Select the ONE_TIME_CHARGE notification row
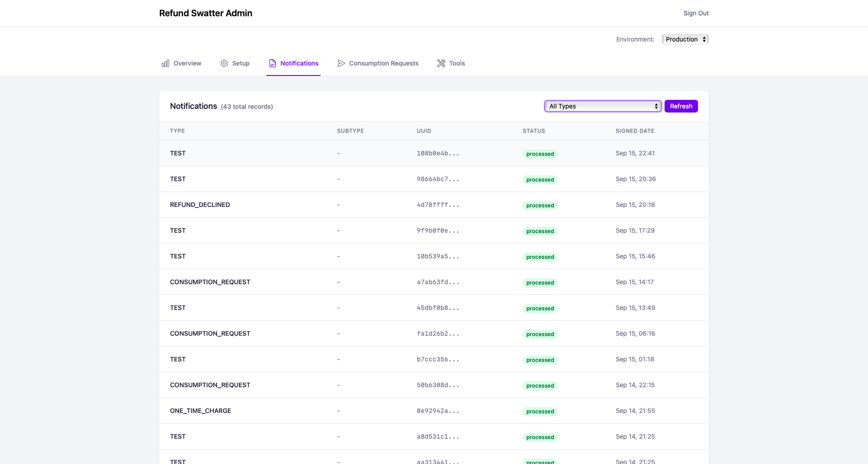 (434, 411)
